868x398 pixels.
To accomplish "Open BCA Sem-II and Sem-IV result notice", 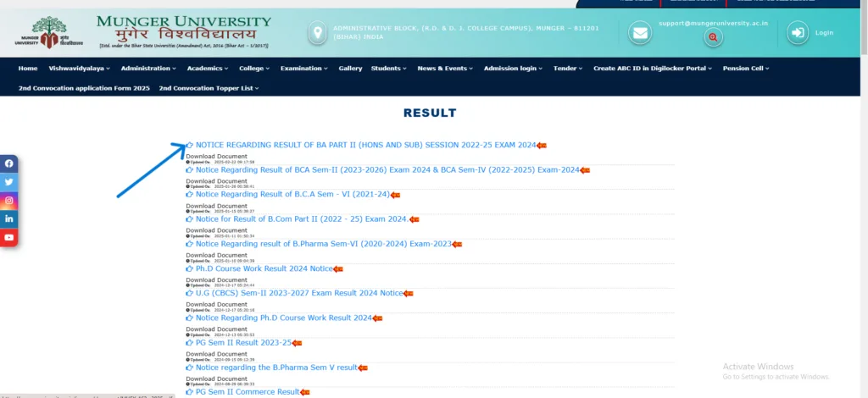I will (x=387, y=169).
